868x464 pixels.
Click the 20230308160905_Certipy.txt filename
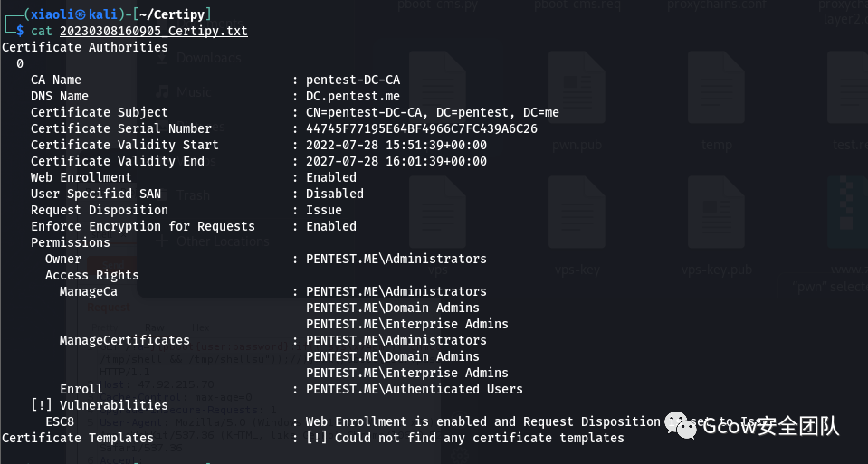tap(153, 31)
